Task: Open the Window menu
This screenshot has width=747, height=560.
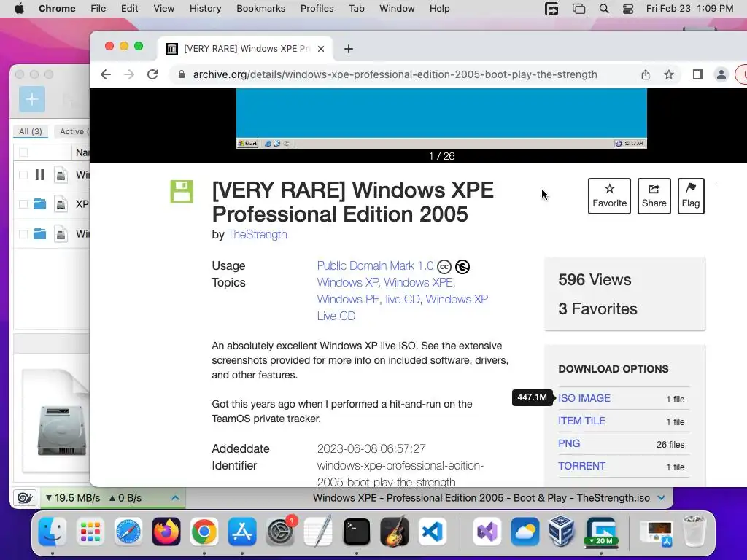Action: [x=397, y=9]
